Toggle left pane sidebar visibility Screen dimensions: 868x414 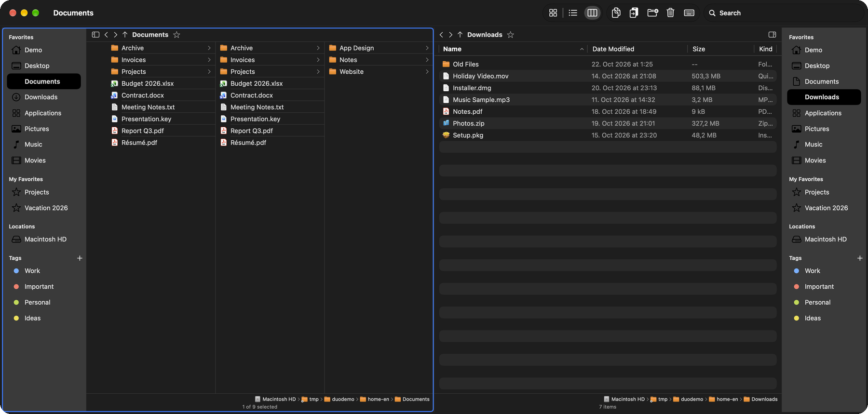tap(95, 35)
